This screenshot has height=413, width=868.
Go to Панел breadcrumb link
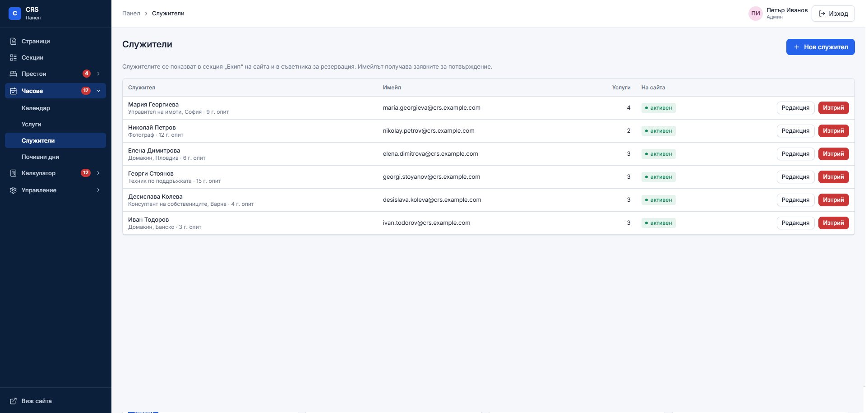(131, 14)
